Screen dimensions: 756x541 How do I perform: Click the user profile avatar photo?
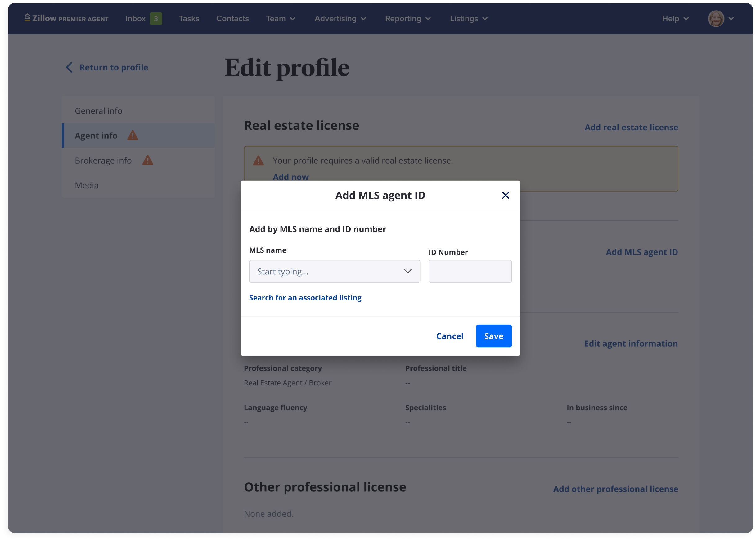click(x=715, y=19)
